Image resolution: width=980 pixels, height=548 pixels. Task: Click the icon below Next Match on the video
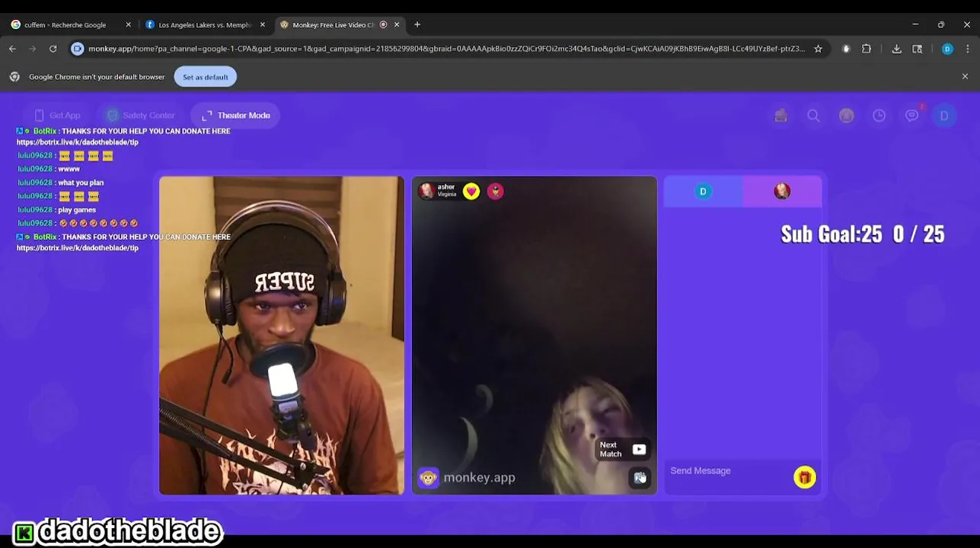point(640,477)
